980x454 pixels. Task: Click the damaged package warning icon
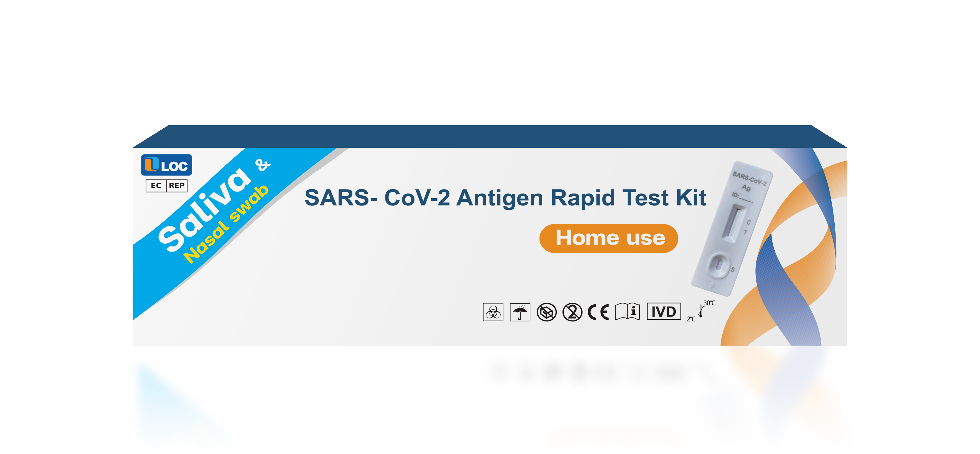(x=547, y=312)
